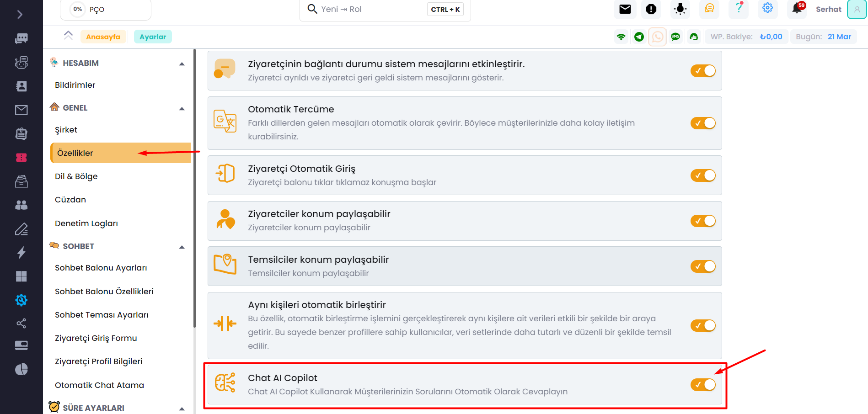Image resolution: width=868 pixels, height=414 pixels.
Task: Collapse the GENEL section arrow
Action: (182, 109)
